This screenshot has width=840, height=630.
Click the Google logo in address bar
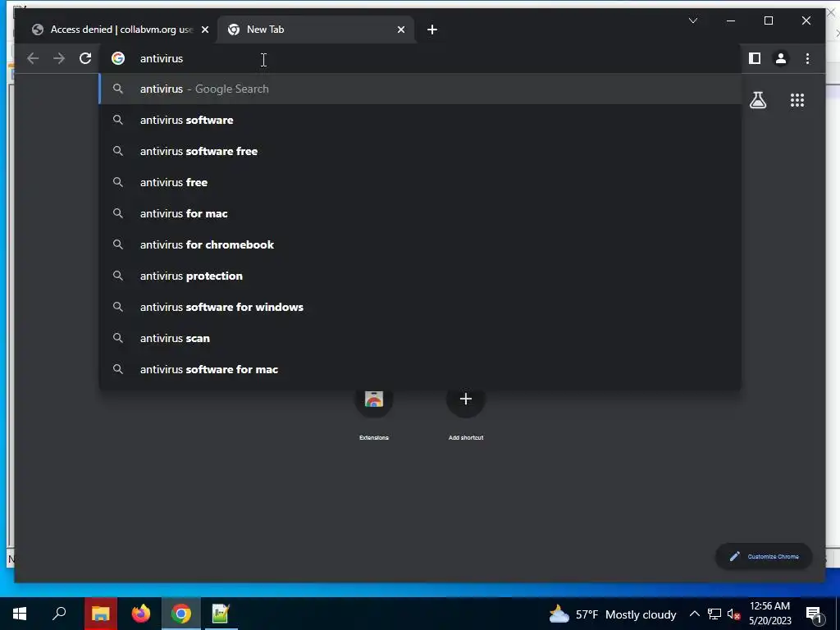118,58
